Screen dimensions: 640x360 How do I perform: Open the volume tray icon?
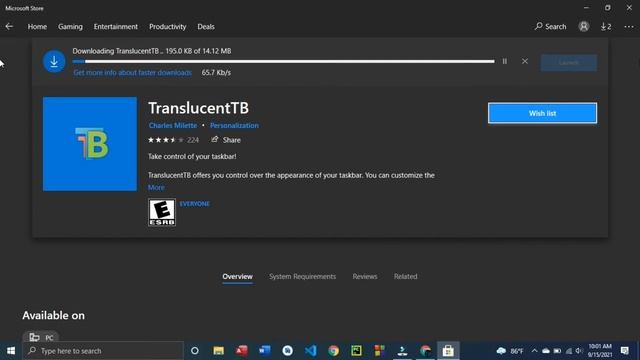tap(579, 351)
